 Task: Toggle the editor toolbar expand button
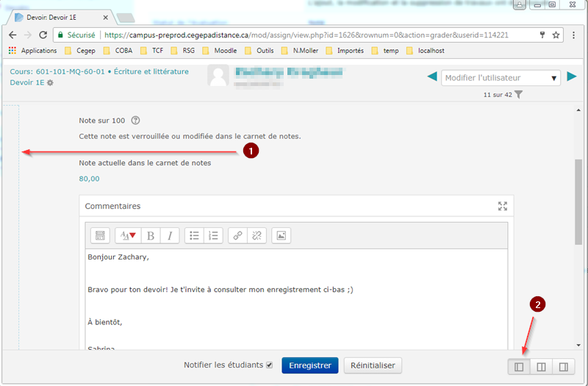click(100, 235)
